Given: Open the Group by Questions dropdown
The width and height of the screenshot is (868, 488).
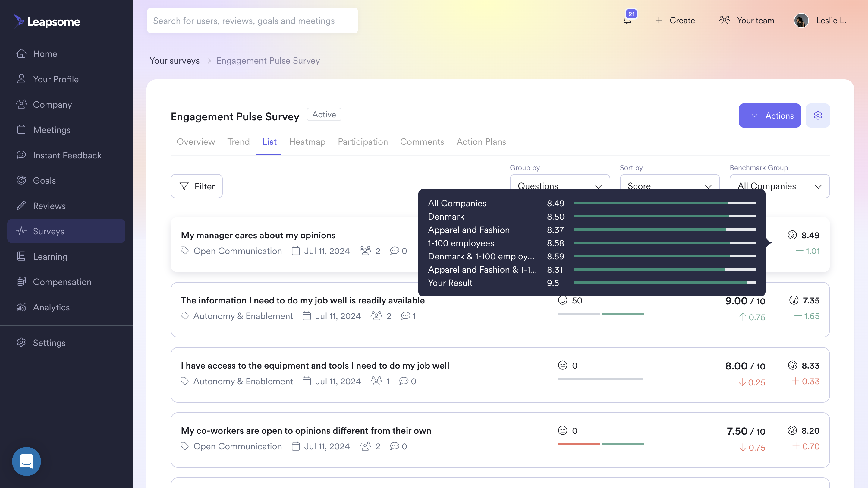Looking at the screenshot, I should [x=560, y=185].
